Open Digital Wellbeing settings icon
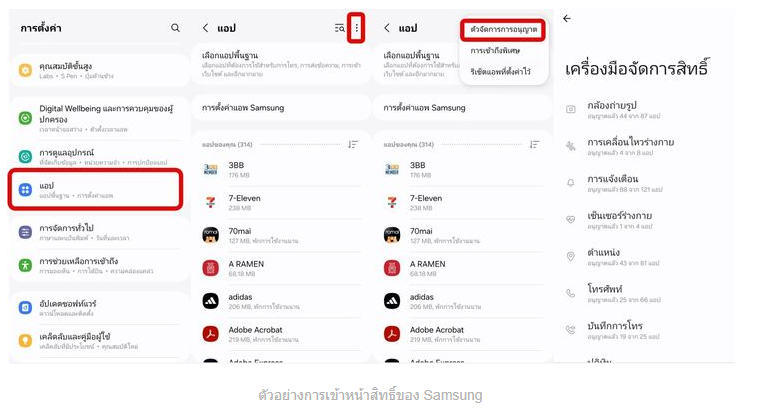The image size is (777, 416). pyautogui.click(x=25, y=118)
